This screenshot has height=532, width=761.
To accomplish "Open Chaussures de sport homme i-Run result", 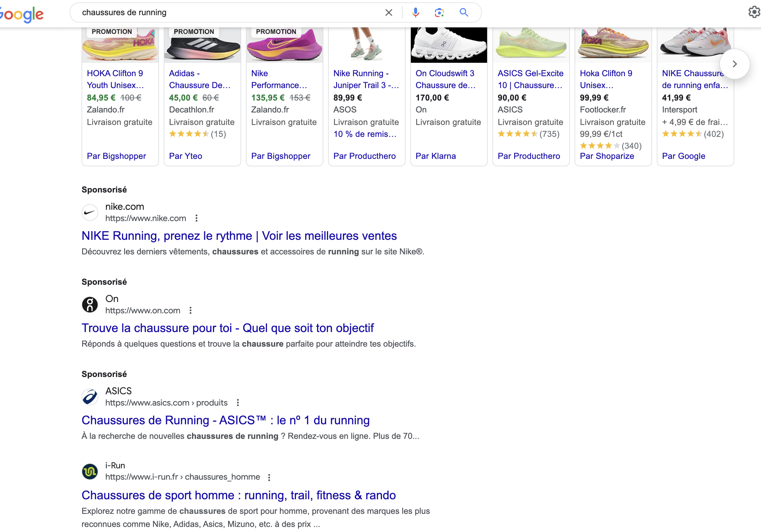I will tap(239, 495).
